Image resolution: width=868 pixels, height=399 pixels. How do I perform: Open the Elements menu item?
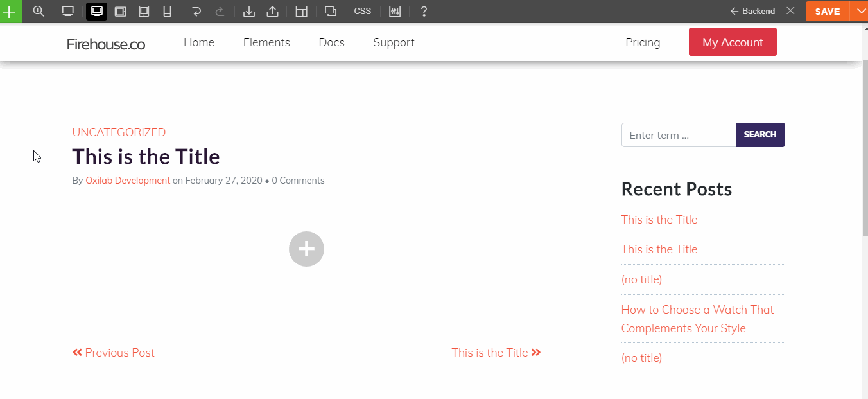[266, 42]
